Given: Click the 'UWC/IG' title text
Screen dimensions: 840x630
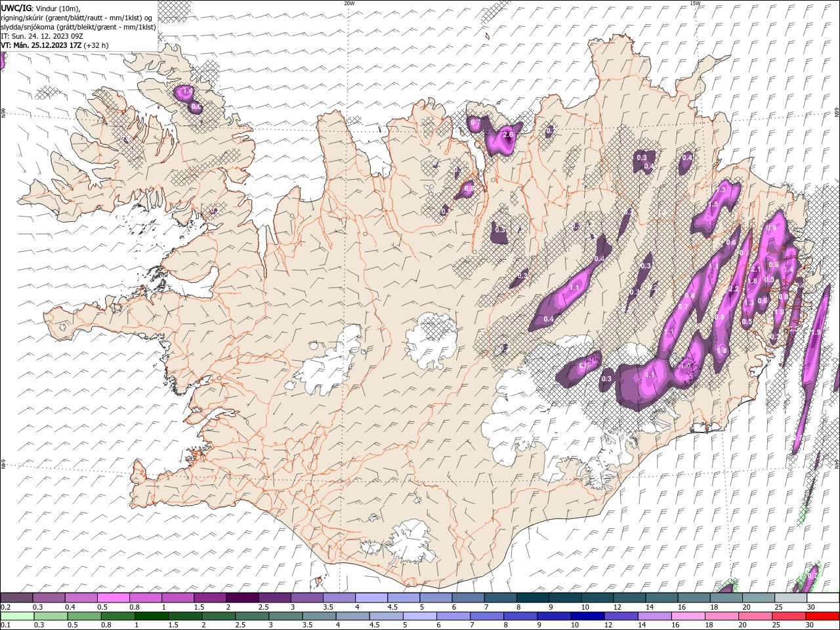Looking at the screenshot, I should click(16, 7).
